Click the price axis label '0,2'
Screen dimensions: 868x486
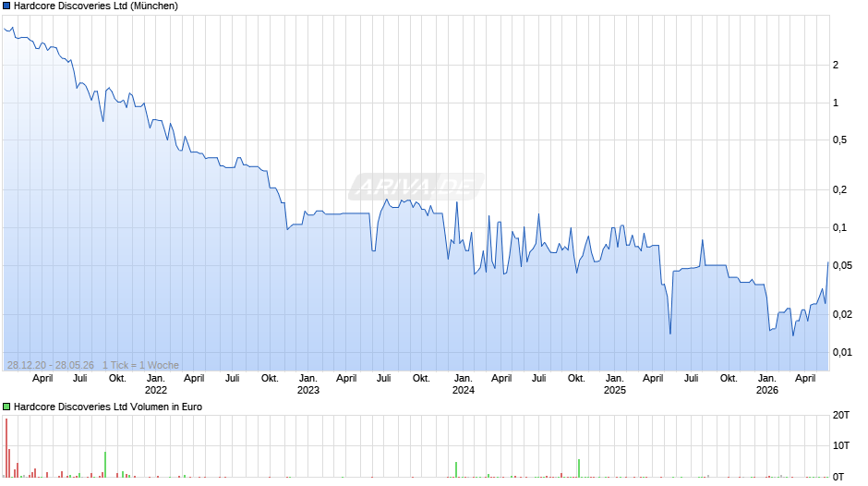pyautogui.click(x=839, y=189)
